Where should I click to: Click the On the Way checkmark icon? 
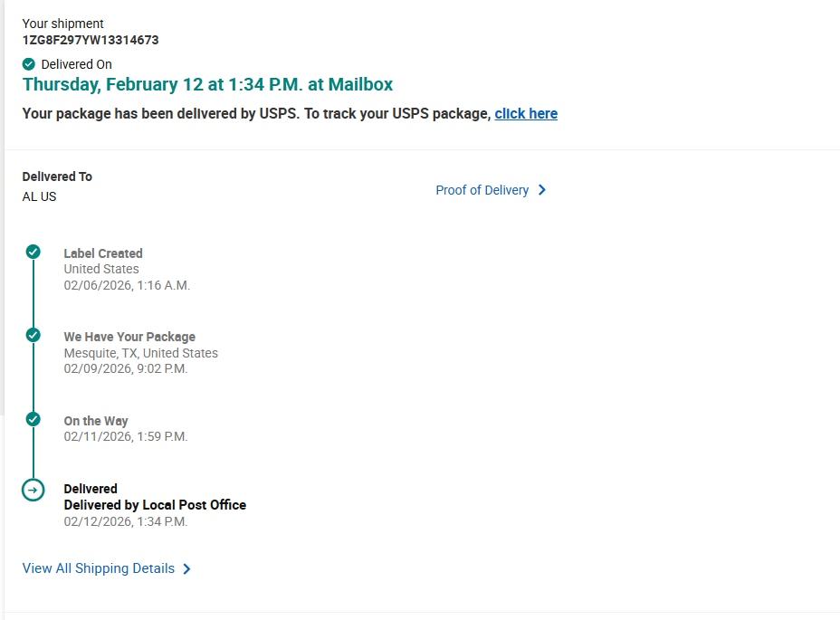[33, 419]
